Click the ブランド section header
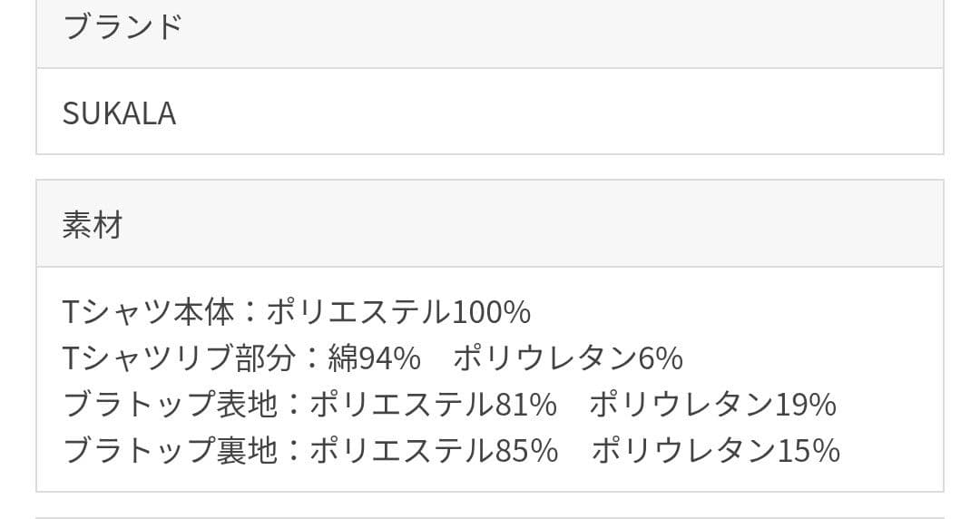The height and width of the screenshot is (519, 980). [122, 27]
